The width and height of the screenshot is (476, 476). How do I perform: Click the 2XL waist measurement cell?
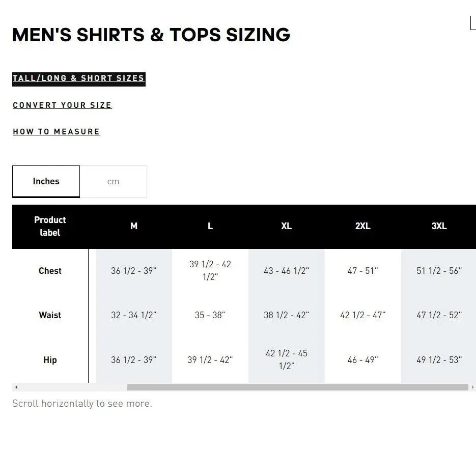tap(363, 315)
